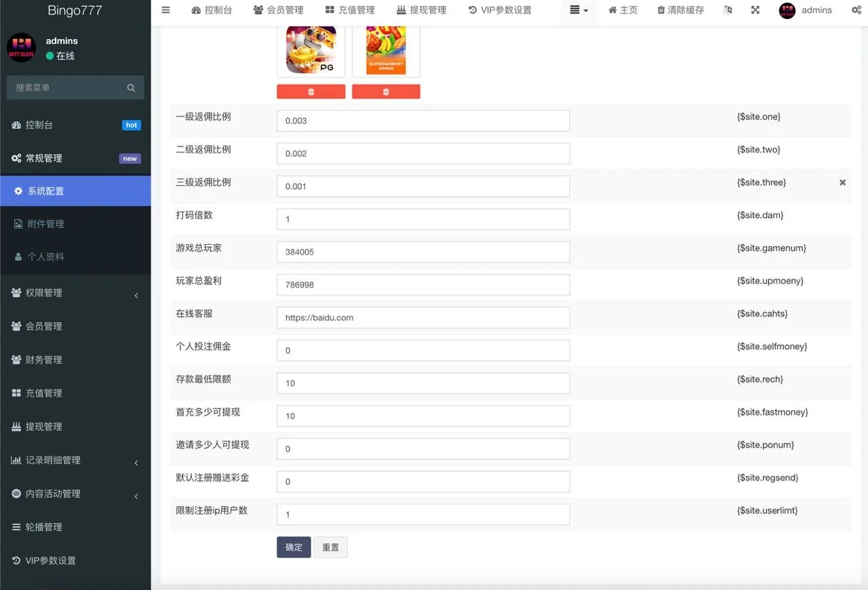Click the 确定 submit button
The image size is (868, 590).
(x=294, y=547)
